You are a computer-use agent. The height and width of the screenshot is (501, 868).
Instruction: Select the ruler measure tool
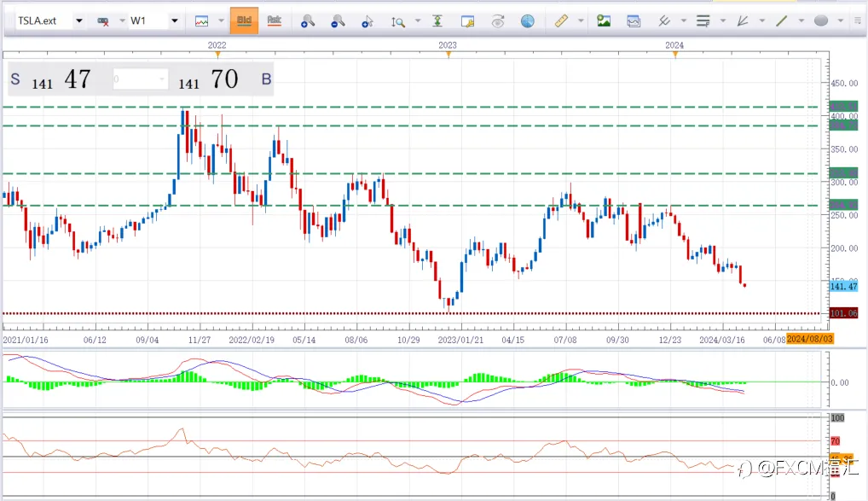561,21
